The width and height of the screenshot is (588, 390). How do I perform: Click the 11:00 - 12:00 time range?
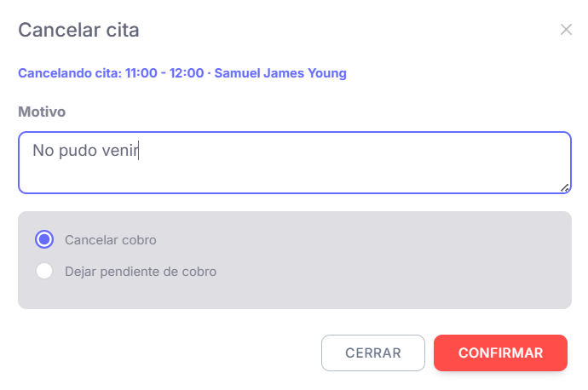tap(164, 73)
